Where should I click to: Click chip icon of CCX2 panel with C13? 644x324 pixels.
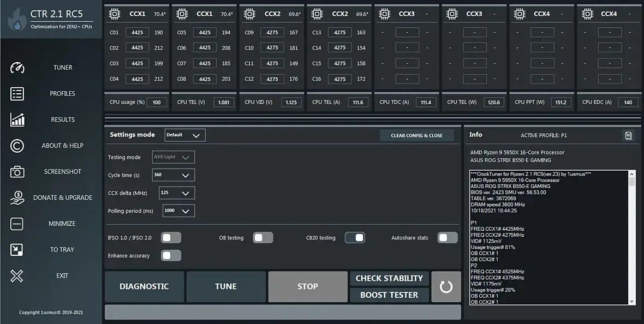click(x=317, y=14)
